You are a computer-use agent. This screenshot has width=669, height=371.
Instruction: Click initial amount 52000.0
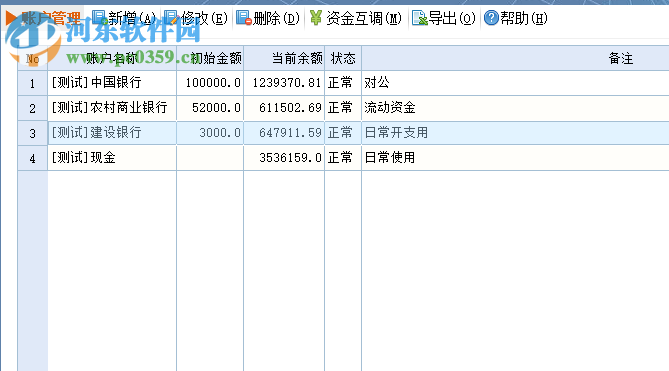216,107
